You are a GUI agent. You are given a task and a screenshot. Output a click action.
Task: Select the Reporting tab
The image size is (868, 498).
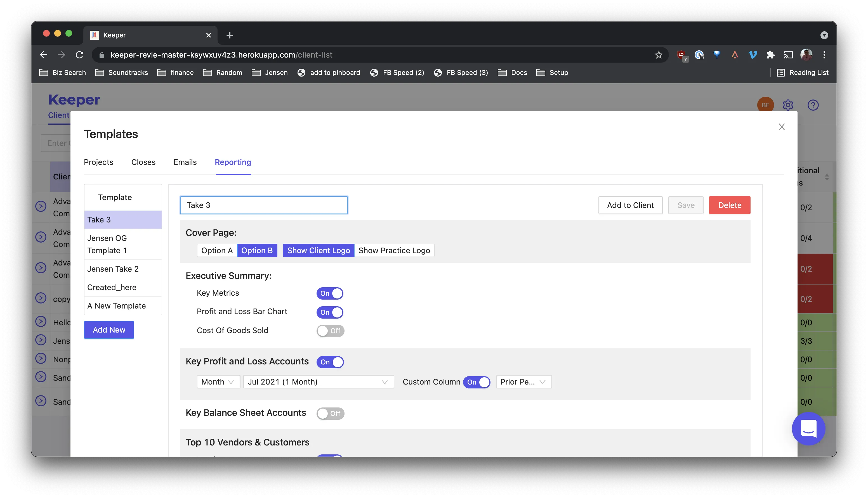[x=233, y=162]
